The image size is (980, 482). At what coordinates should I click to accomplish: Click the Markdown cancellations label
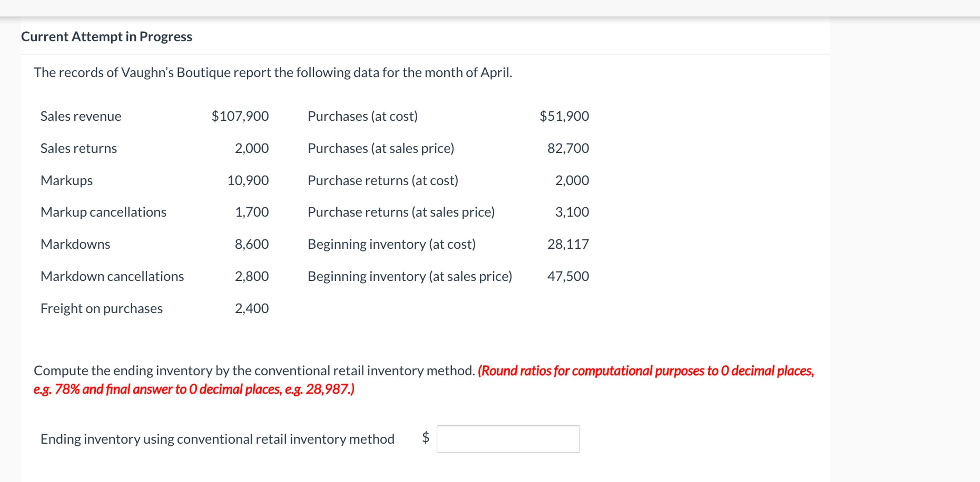pyautogui.click(x=112, y=276)
